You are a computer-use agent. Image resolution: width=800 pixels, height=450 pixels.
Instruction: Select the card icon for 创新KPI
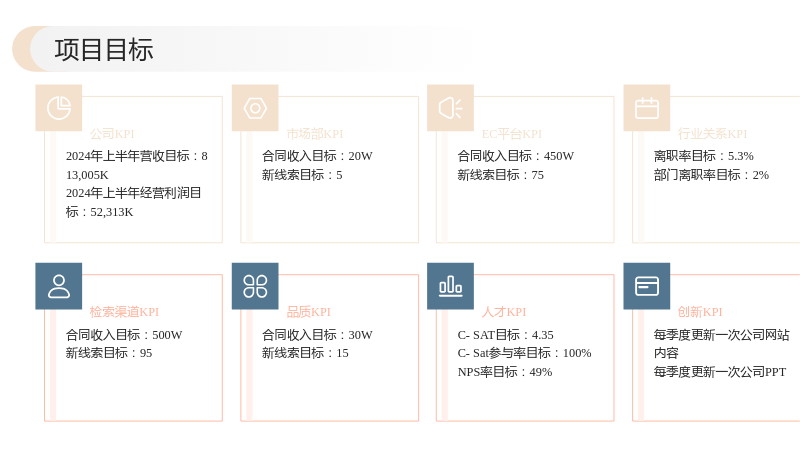point(647,286)
